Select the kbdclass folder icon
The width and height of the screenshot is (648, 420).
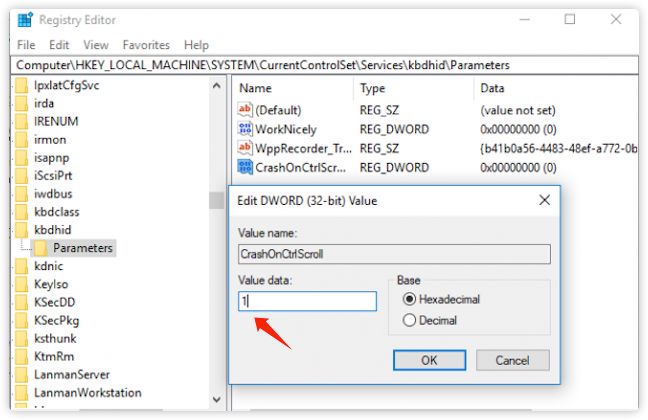click(21, 212)
